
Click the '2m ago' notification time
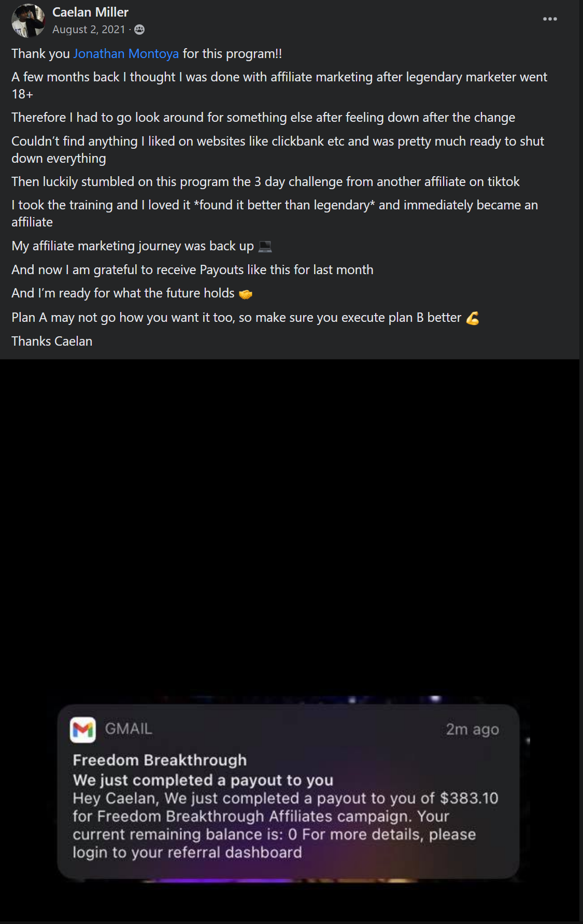472,730
